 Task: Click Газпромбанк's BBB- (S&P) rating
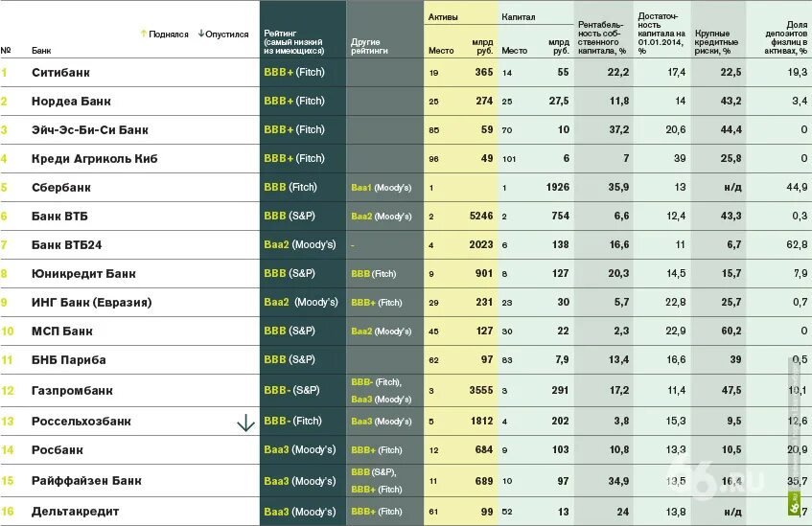pos(291,390)
